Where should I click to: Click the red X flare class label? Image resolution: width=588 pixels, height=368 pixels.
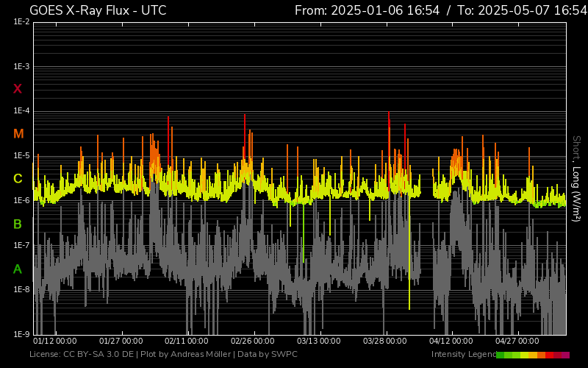18,89
